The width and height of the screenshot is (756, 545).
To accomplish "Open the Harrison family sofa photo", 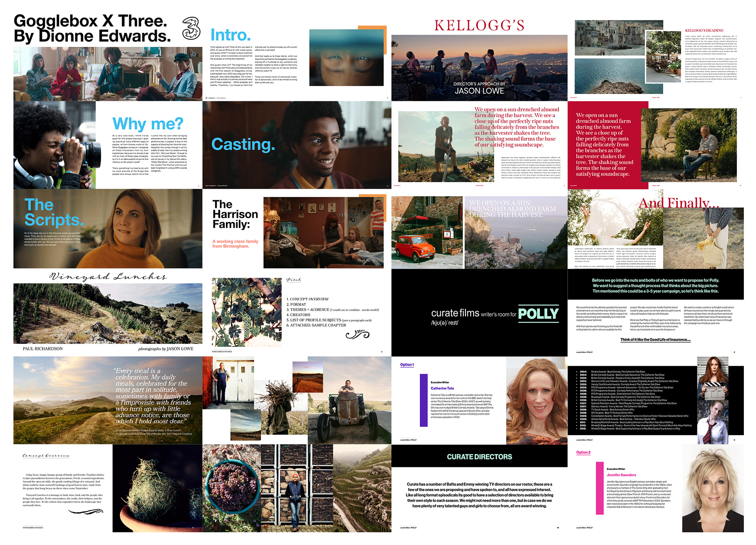I will tap(323, 232).
